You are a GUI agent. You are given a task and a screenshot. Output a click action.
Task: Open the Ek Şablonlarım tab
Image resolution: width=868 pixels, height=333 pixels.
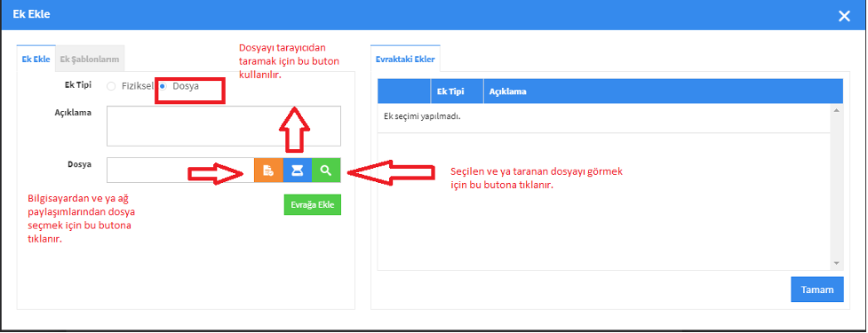click(x=90, y=59)
